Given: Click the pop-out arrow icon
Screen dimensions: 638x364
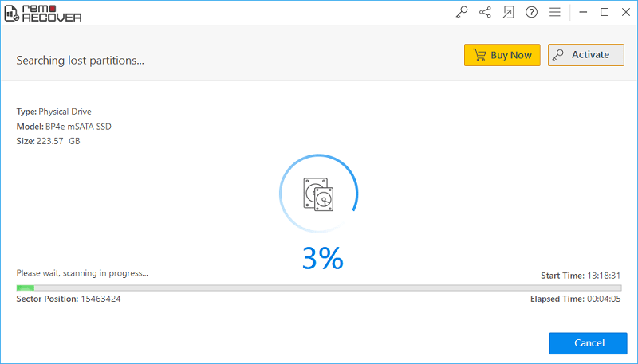Looking at the screenshot, I should tap(509, 12).
